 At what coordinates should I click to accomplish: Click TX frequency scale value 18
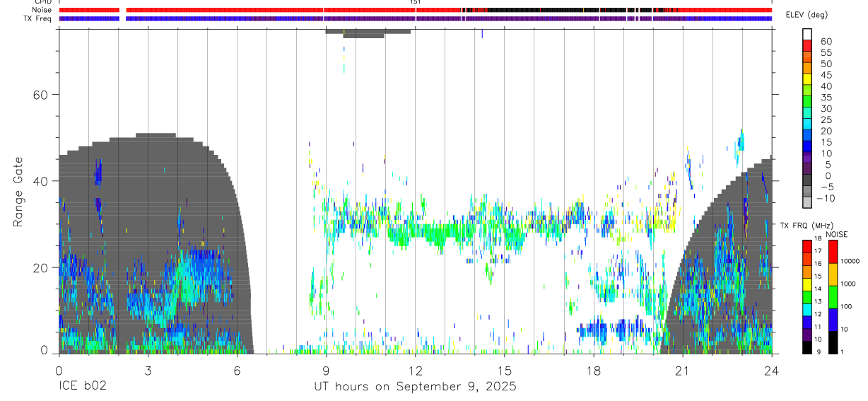pyautogui.click(x=817, y=239)
